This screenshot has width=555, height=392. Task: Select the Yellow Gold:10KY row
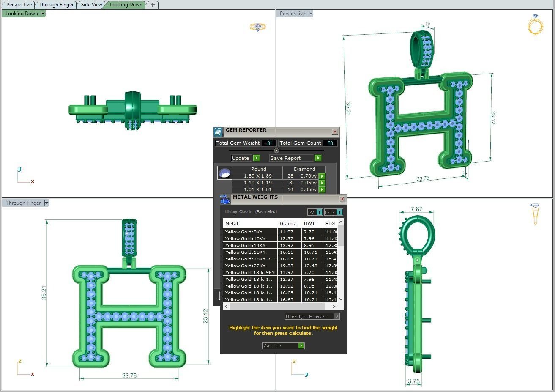(x=280, y=238)
